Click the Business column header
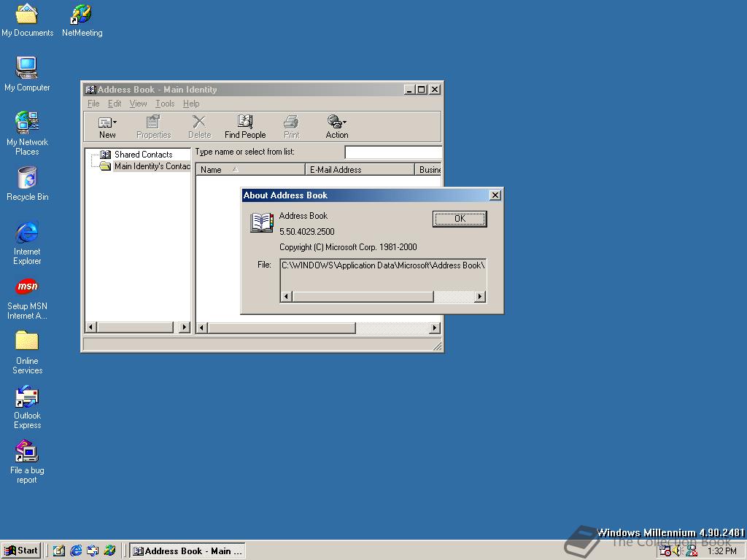747x560 pixels. [x=428, y=169]
